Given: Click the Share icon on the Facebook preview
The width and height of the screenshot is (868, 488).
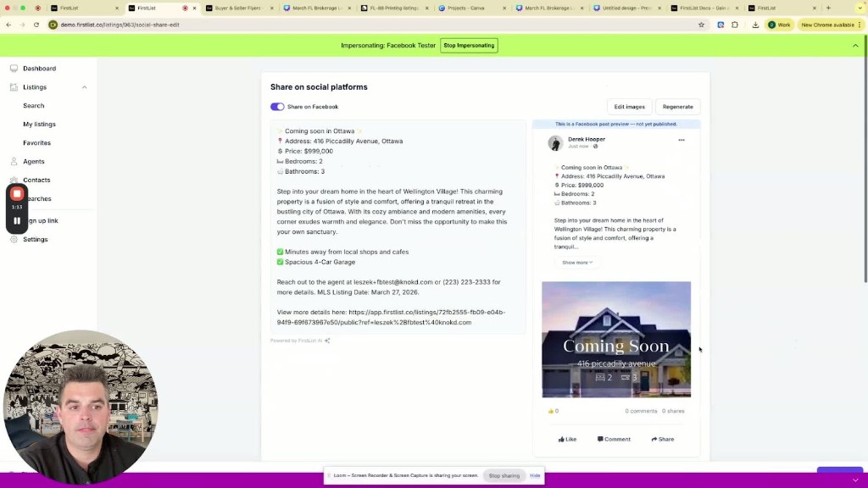Looking at the screenshot, I should point(653,439).
